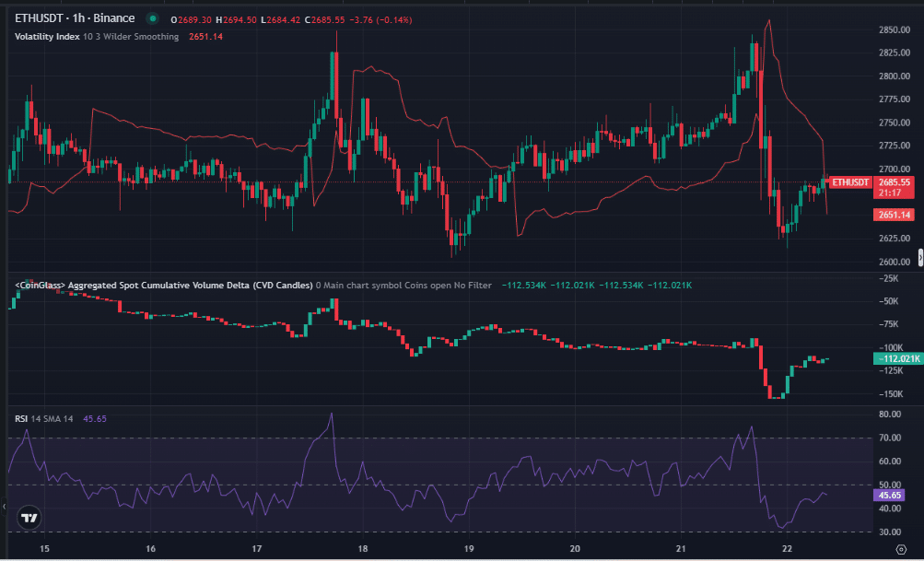Screen dimensions: 924x561
Task: Expand the left panel edge arrow
Action: click(x=3, y=507)
